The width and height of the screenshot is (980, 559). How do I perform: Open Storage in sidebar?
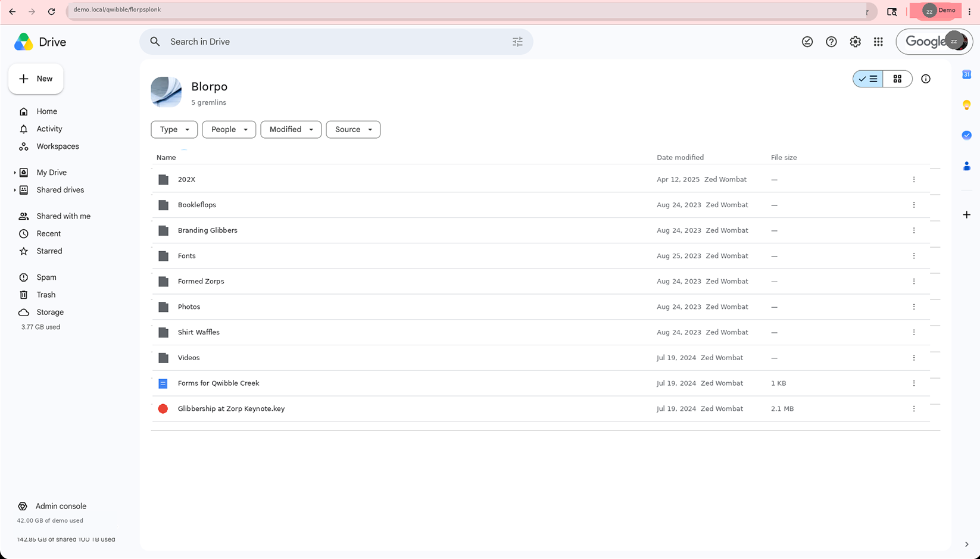50,312
